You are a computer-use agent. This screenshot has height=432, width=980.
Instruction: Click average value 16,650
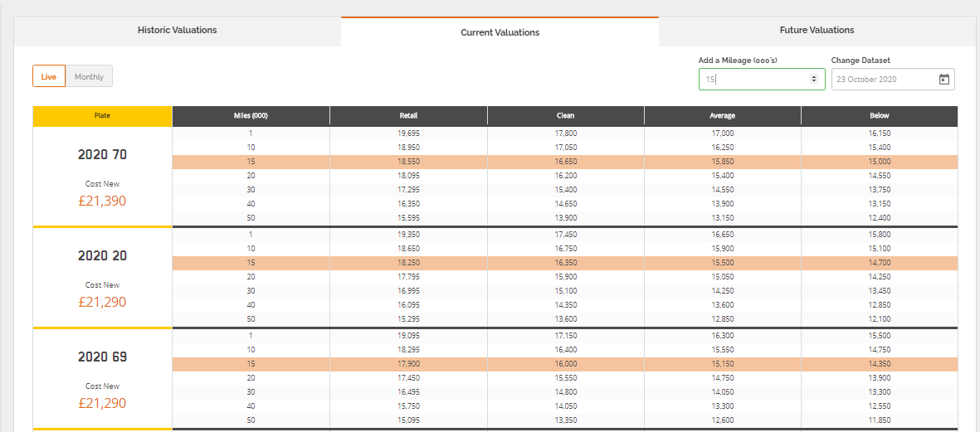click(x=723, y=235)
